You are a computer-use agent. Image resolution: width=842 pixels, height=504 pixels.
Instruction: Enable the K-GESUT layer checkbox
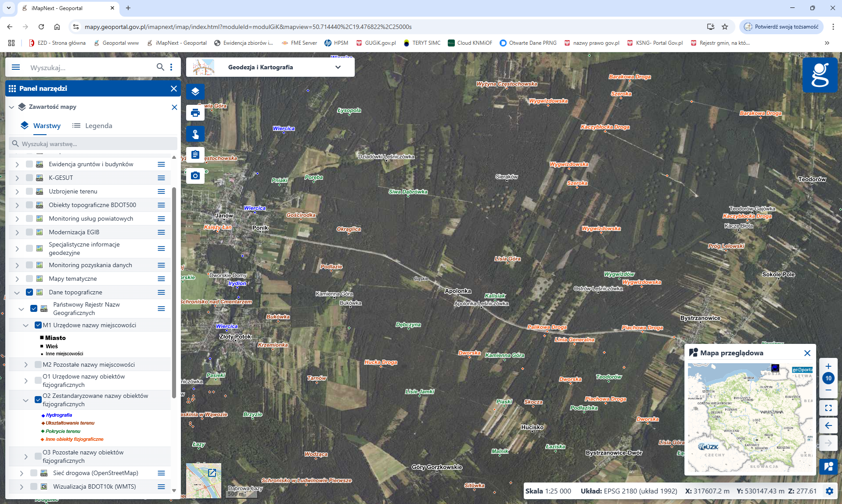click(x=29, y=178)
